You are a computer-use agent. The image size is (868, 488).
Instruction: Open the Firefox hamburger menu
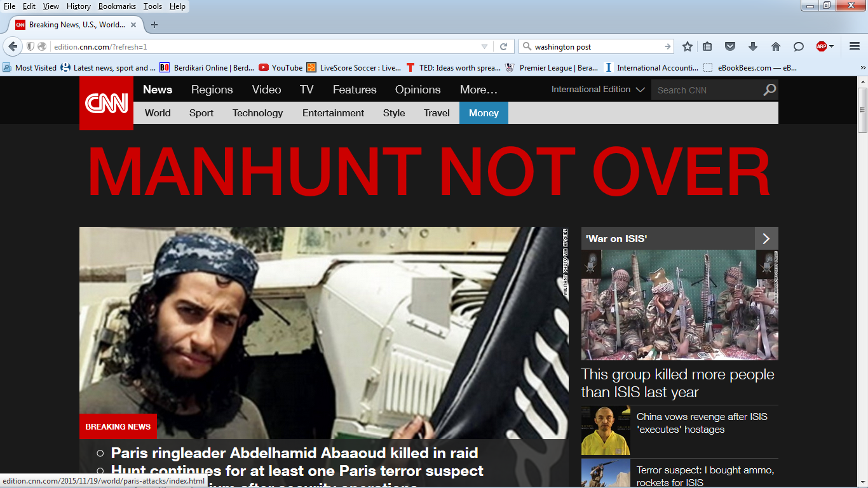pyautogui.click(x=854, y=46)
